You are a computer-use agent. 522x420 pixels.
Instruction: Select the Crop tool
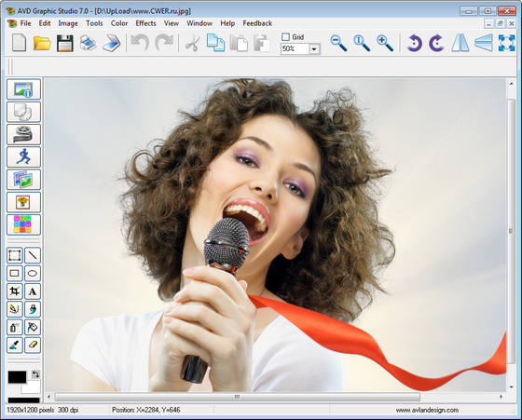point(15,291)
